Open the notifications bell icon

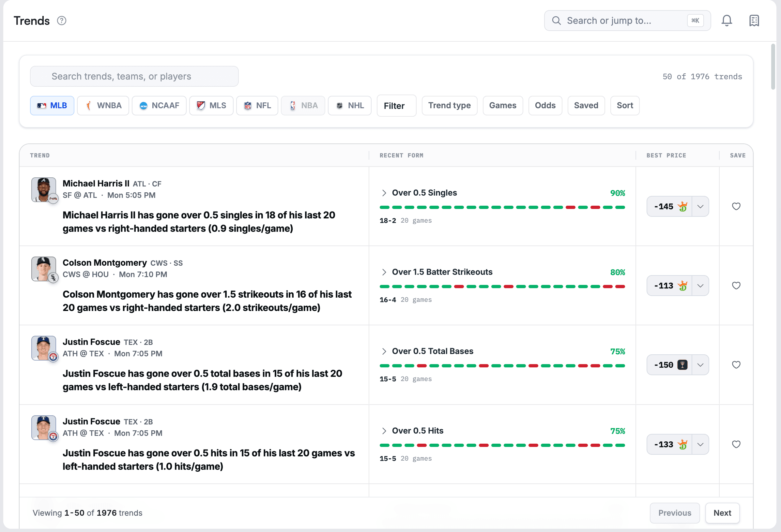point(727,21)
